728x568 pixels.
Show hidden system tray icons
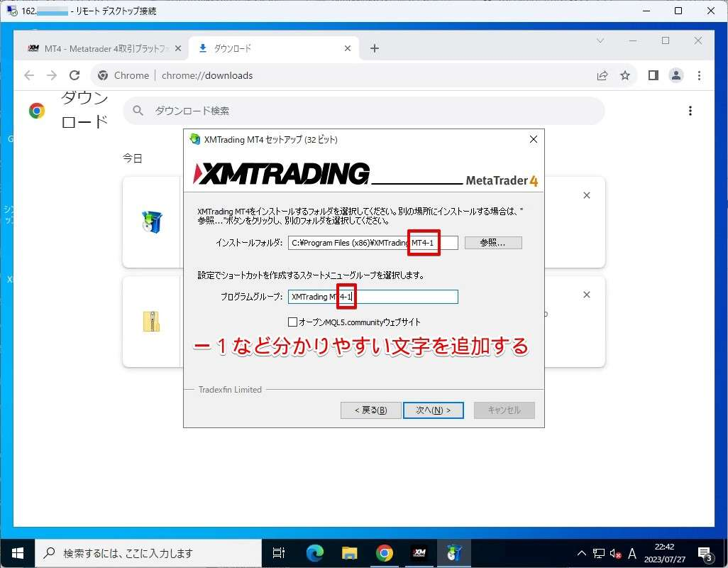coord(581,553)
